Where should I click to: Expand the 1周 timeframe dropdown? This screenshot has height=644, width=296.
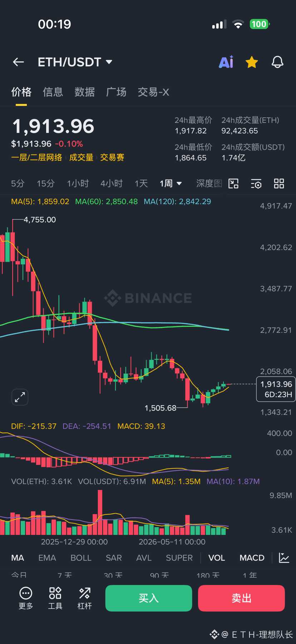coord(171,183)
